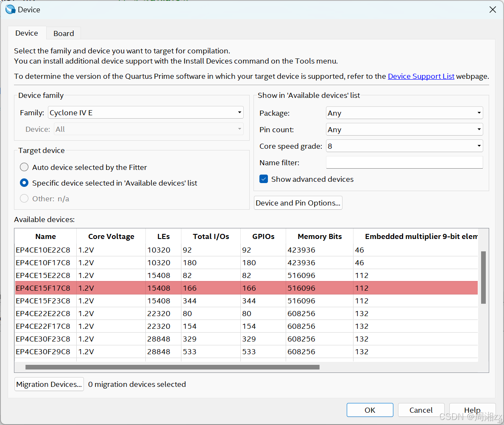Toggle Show advanced devices checkbox

(264, 179)
